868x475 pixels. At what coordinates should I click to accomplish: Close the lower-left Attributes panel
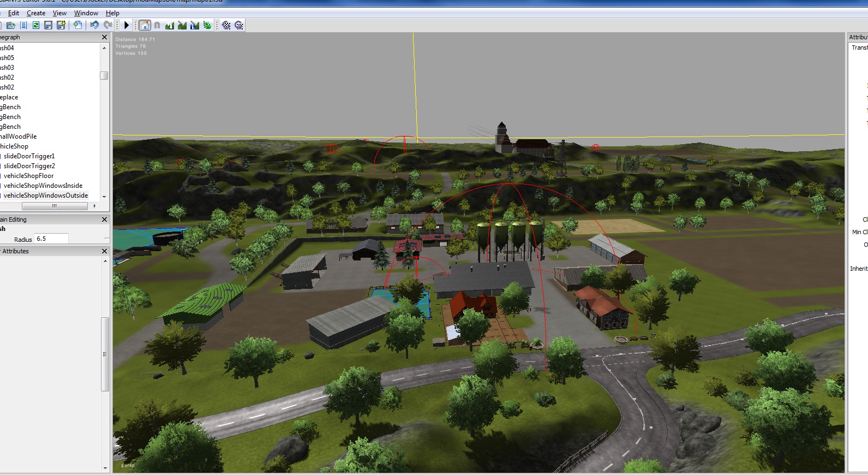point(105,251)
